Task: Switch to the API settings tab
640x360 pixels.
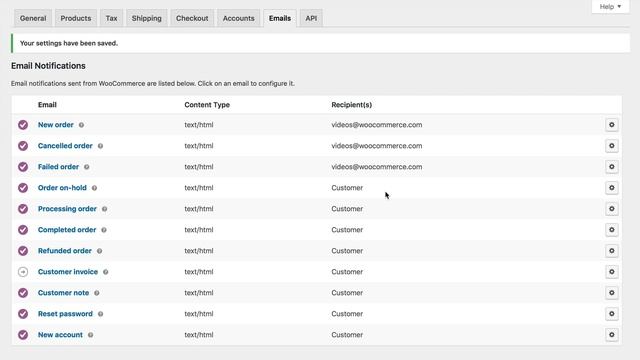Action: (311, 18)
